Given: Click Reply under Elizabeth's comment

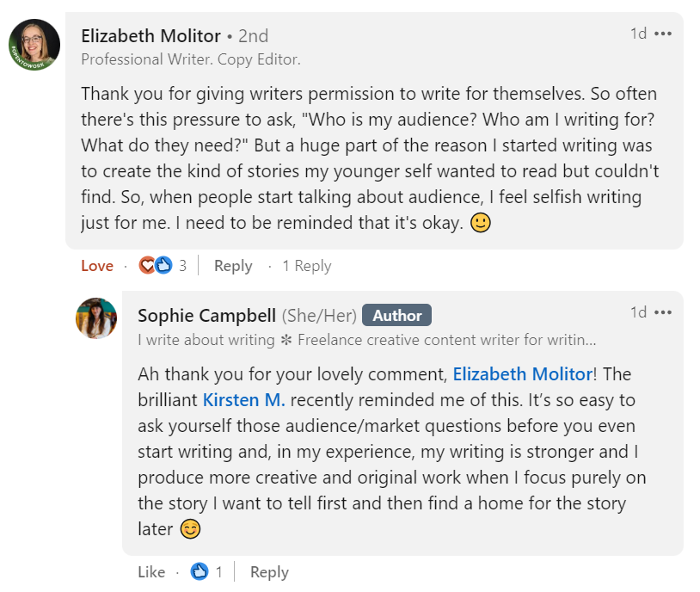Looking at the screenshot, I should [x=232, y=266].
